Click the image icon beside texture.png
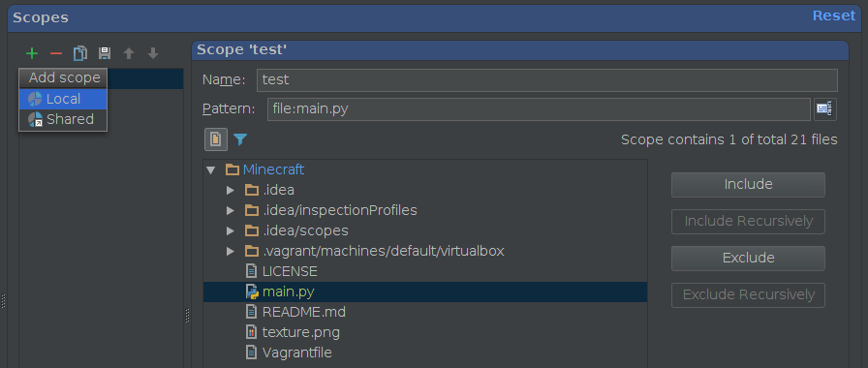Screen dimensions: 868x368 pos(252,332)
